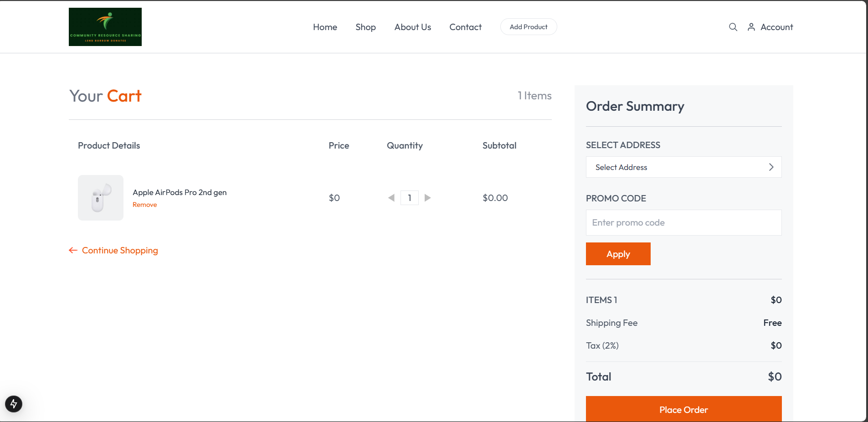
Task: Click the ITEMS 1 summary label
Action: tap(601, 300)
